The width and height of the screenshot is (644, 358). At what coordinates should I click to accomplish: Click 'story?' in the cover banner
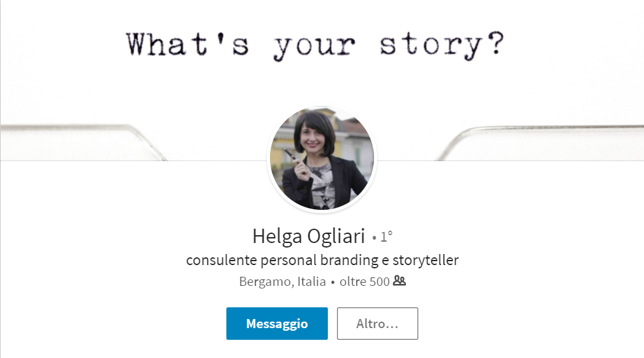pos(441,44)
